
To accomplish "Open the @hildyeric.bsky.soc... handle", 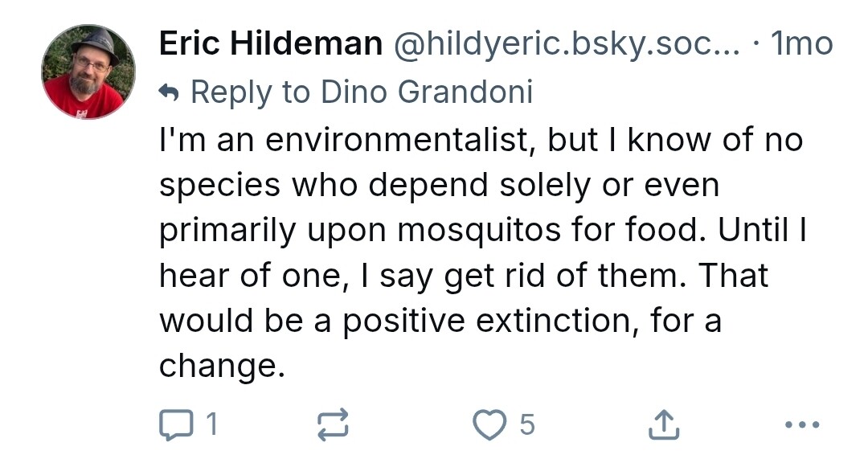I will pyautogui.click(x=567, y=43).
